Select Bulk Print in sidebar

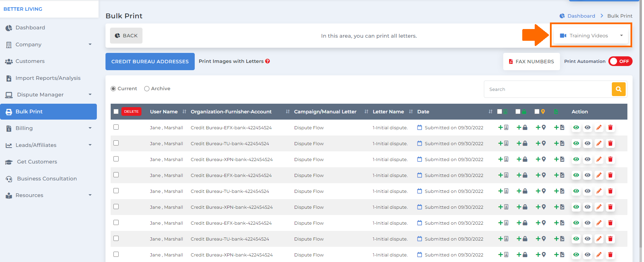pos(48,112)
